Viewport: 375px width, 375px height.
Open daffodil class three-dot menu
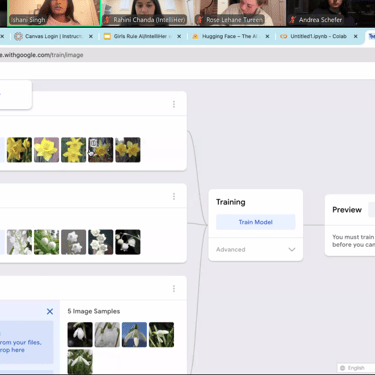tap(174, 104)
